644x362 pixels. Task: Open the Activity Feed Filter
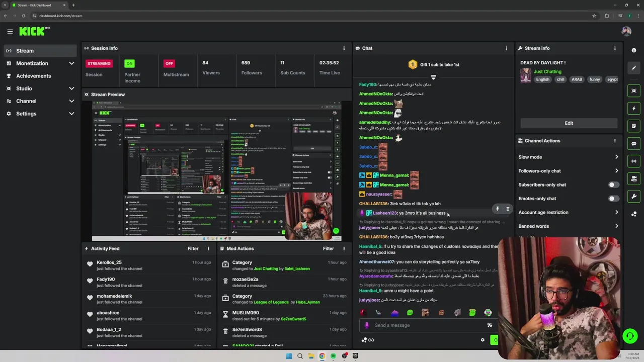tap(193, 248)
